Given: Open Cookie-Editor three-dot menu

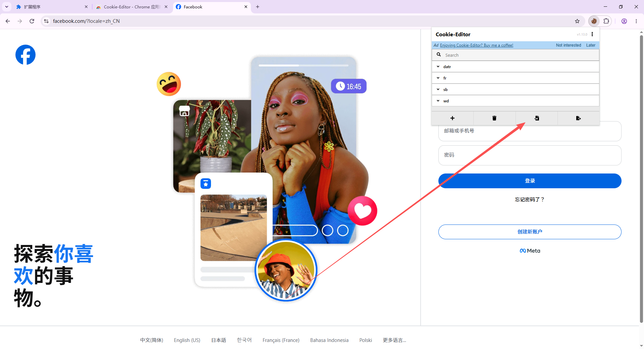Looking at the screenshot, I should [592, 34].
